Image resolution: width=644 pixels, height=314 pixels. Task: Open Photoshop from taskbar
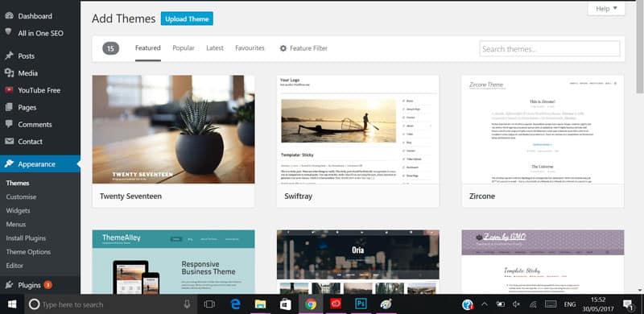361,304
